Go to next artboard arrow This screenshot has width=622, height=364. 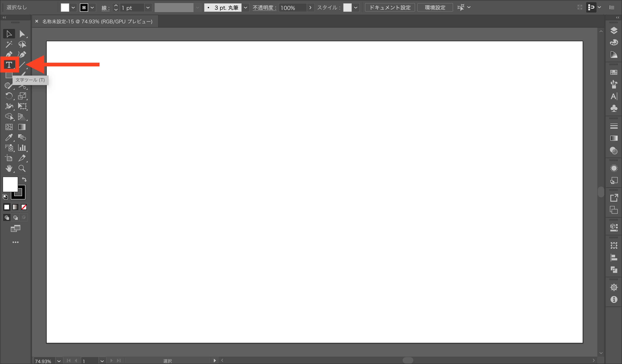tap(111, 361)
